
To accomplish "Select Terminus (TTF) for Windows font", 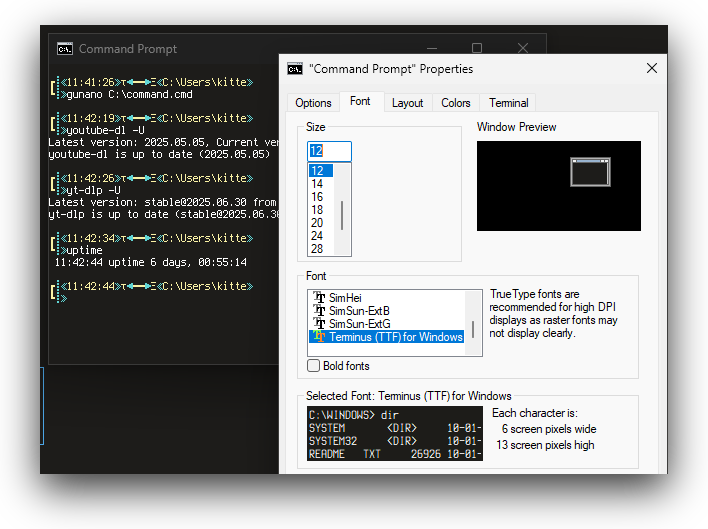I will [387, 337].
